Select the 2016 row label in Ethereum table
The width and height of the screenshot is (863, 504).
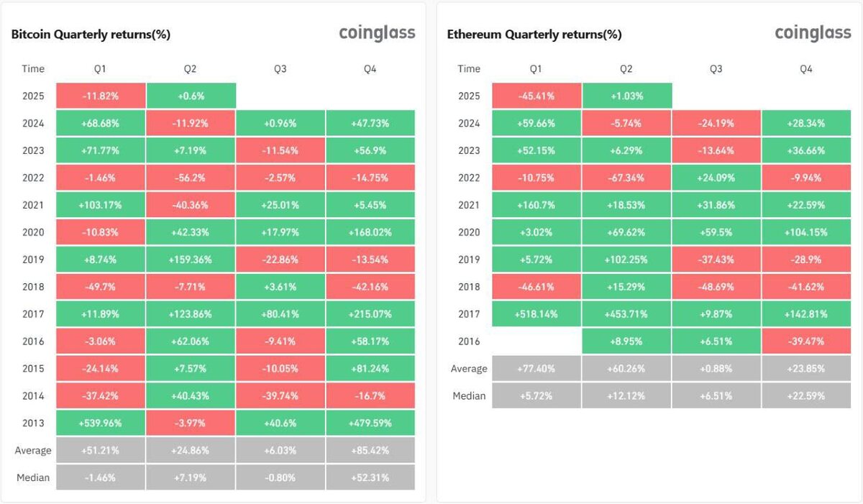(469, 342)
